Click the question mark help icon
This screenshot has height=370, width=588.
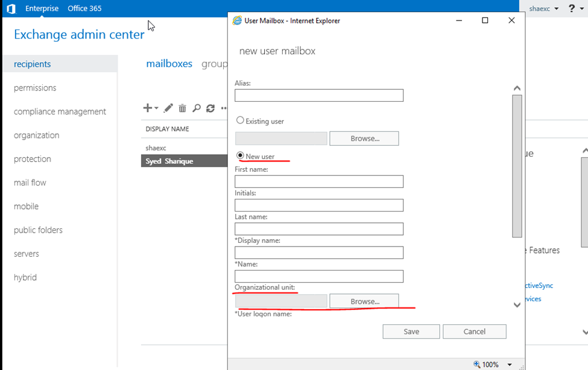pos(572,8)
